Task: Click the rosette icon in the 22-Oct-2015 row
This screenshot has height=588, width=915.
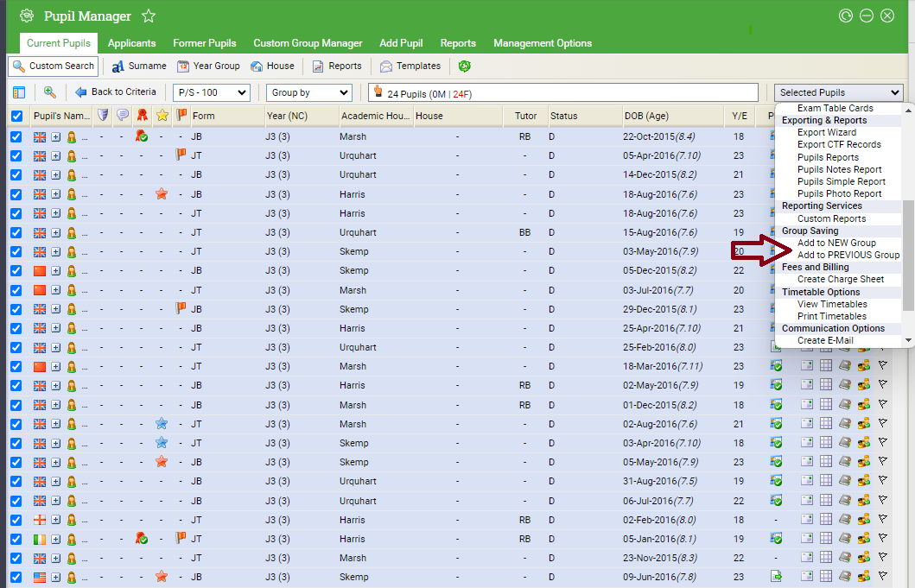Action: tap(141, 136)
